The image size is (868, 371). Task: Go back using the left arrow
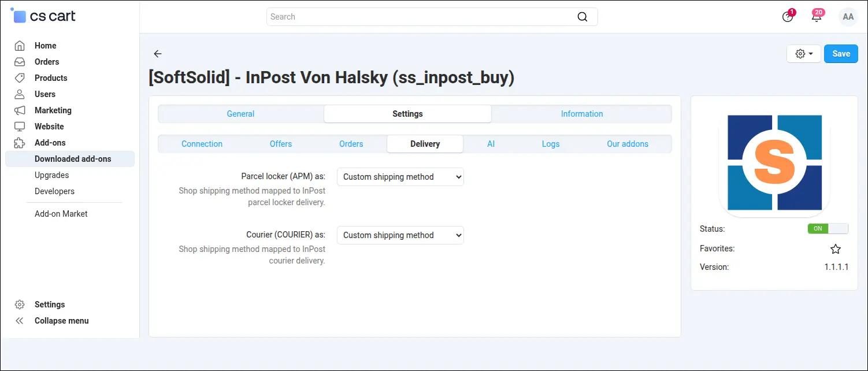[158, 54]
